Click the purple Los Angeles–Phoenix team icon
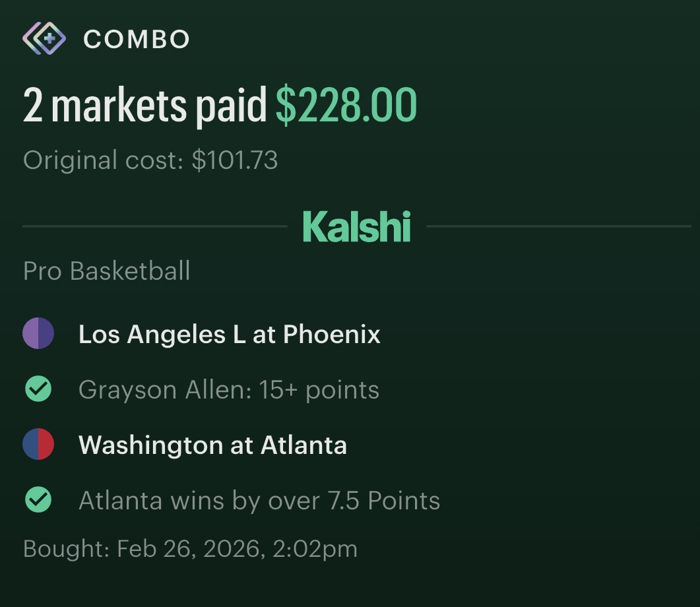Screen dimensions: 700x607 pos(38,334)
